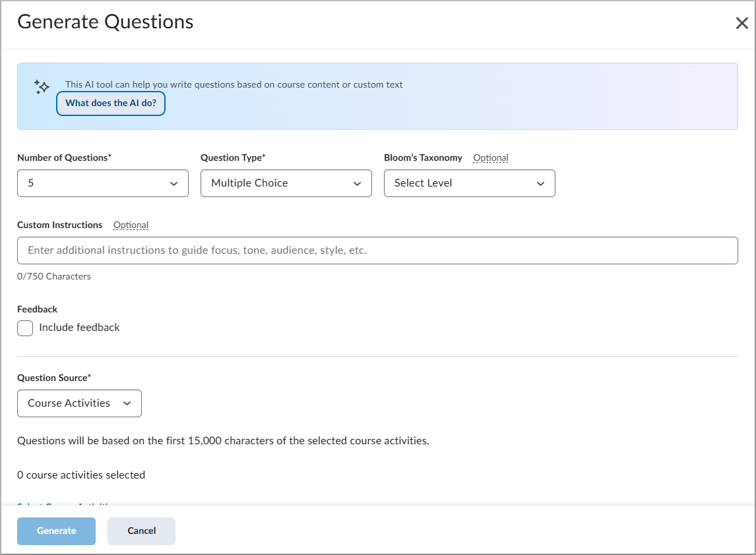Click inside the Custom Instructions text field
This screenshot has width=756, height=555.
pos(377,250)
